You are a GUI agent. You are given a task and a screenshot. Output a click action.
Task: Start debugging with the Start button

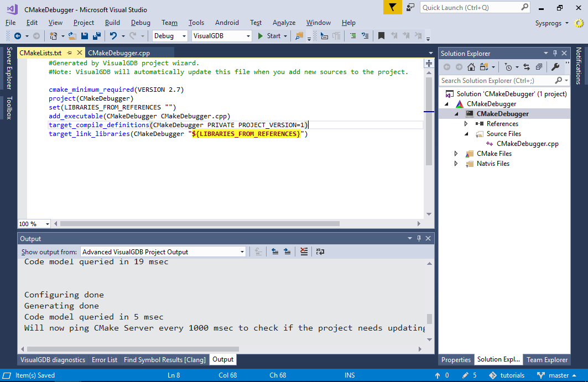point(269,36)
